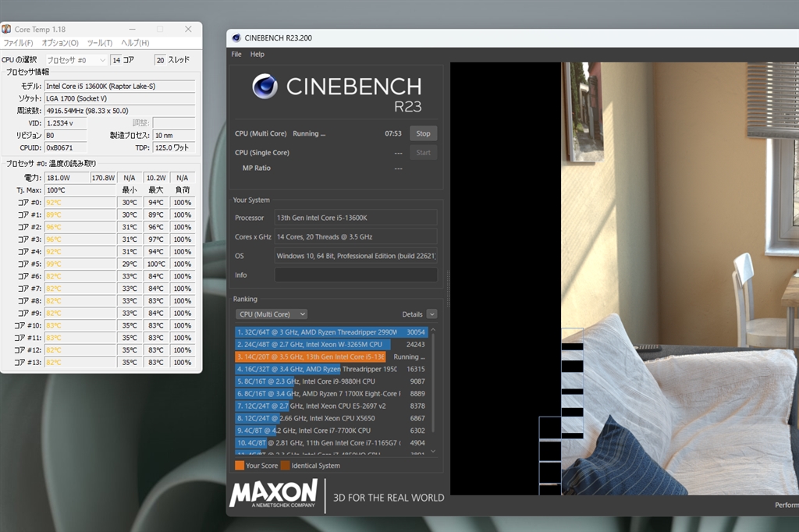Select ranking entry AMD Ryzen Threadripper 2990W

(x=331, y=332)
